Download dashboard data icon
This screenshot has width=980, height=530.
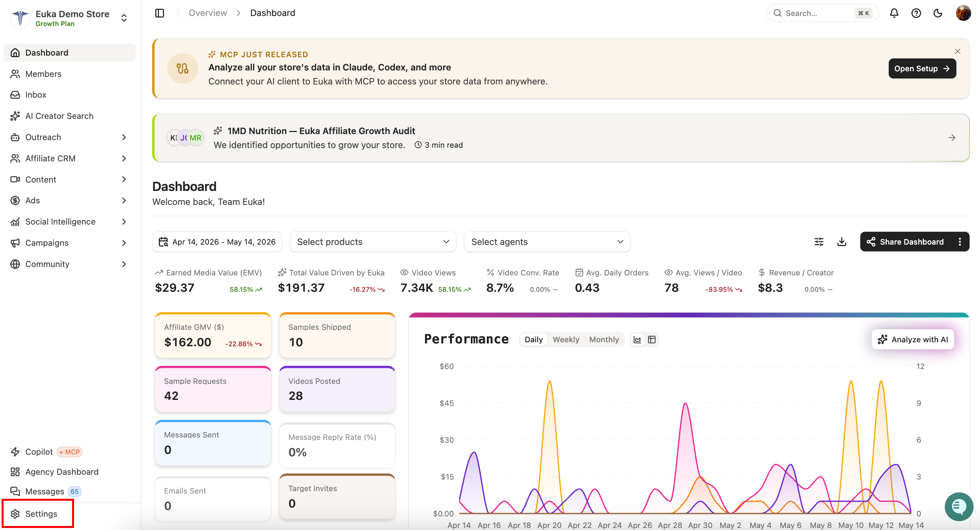[x=841, y=242]
